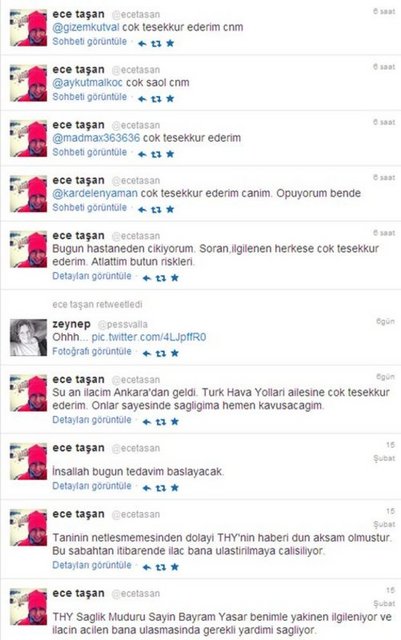The height and width of the screenshot is (640, 401).
Task: Star zeynep's 'Ohhh...' photo tweet
Action: coord(175,353)
